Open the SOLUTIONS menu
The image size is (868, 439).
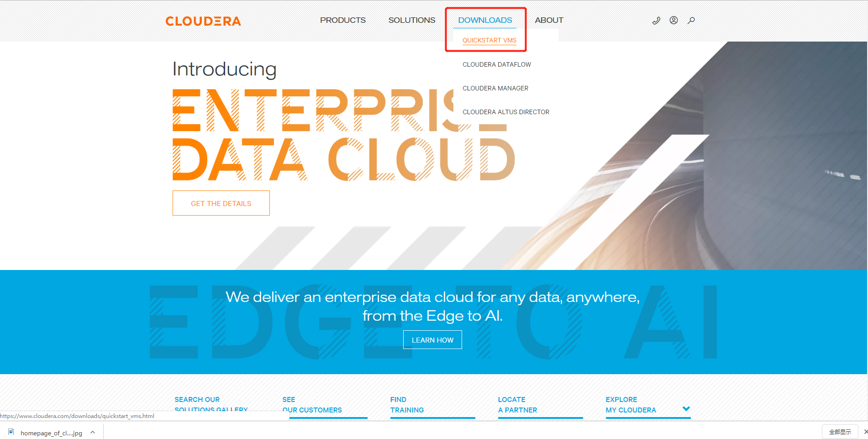point(411,20)
